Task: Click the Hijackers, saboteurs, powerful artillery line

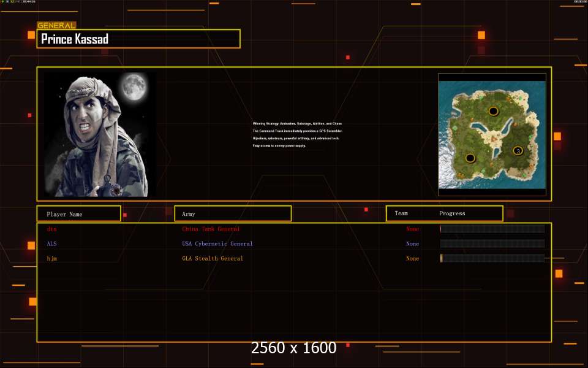Action: click(x=296, y=138)
